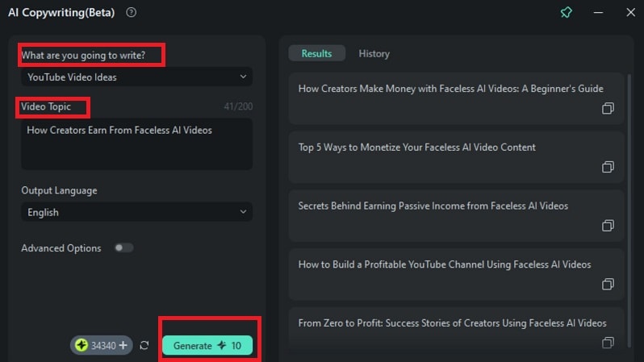Select the Secrets Behind Earning Passive Income result

pyautogui.click(x=433, y=206)
